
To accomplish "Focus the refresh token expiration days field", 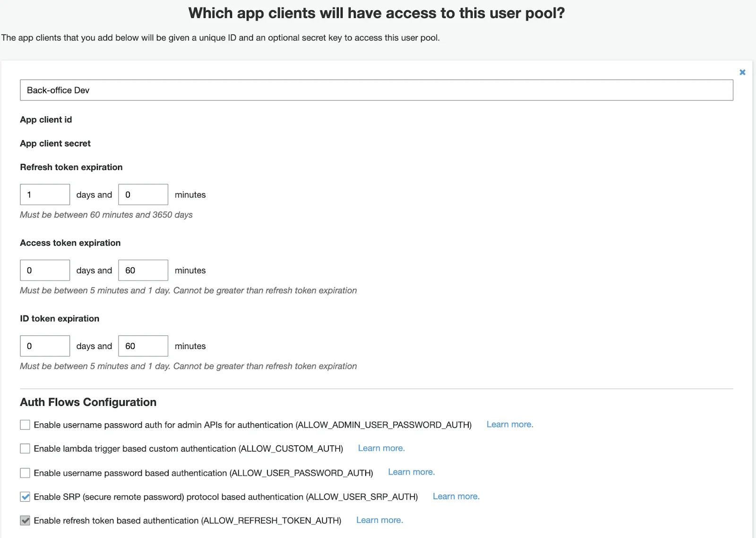I will [x=45, y=195].
